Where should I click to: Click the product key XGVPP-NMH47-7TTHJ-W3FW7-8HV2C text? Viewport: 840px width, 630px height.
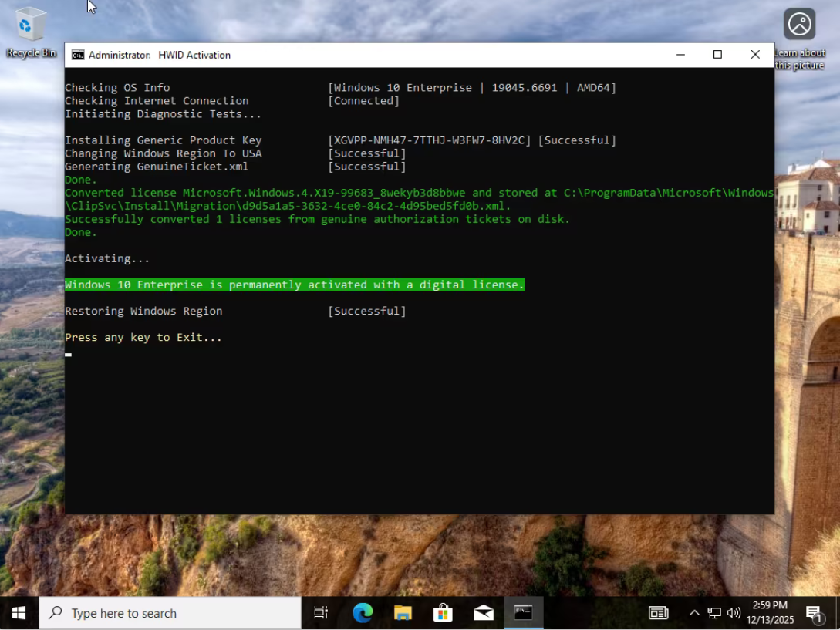click(429, 140)
